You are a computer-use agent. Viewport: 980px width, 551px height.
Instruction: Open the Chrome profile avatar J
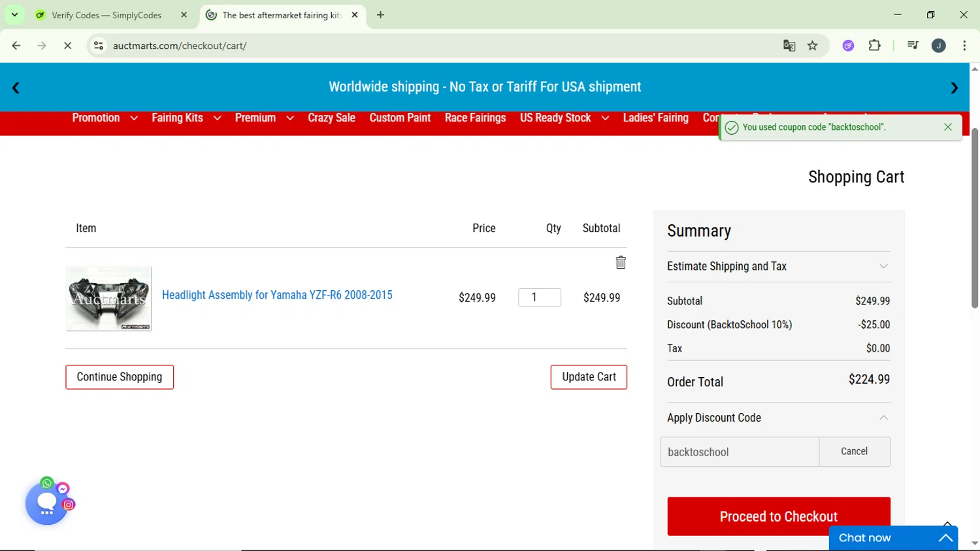[x=939, y=46]
